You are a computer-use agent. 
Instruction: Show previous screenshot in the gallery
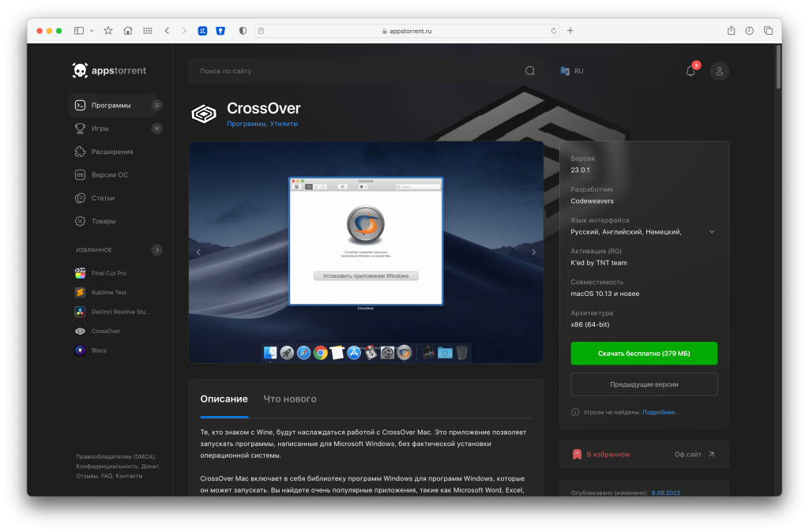198,252
